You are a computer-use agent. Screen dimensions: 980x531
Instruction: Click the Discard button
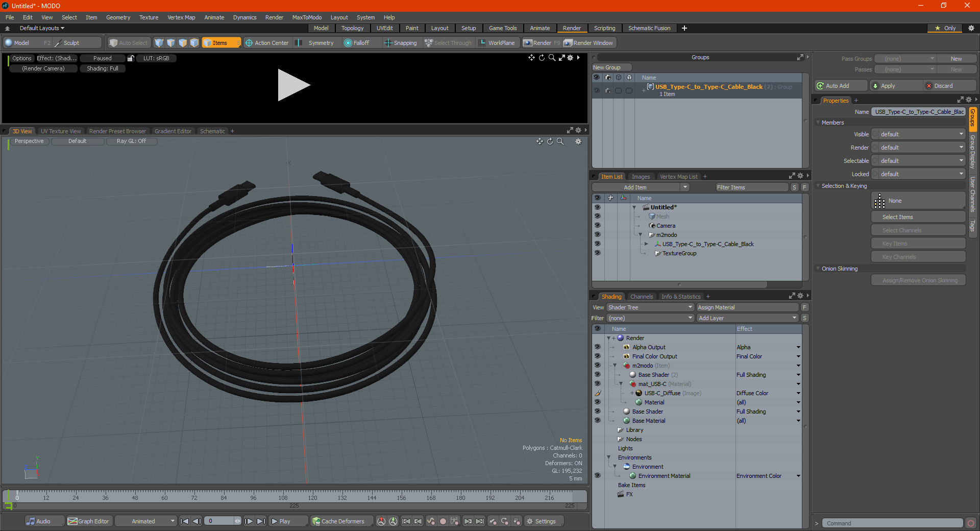(949, 86)
